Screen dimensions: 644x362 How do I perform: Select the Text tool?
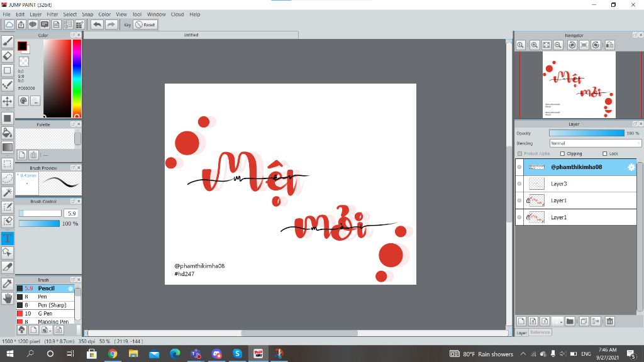pos(8,238)
